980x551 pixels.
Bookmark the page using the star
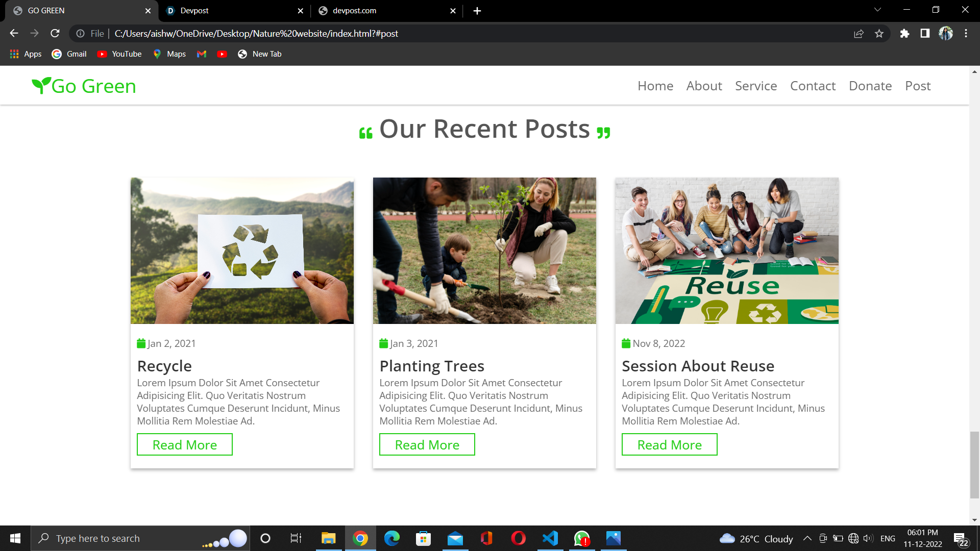point(879,34)
